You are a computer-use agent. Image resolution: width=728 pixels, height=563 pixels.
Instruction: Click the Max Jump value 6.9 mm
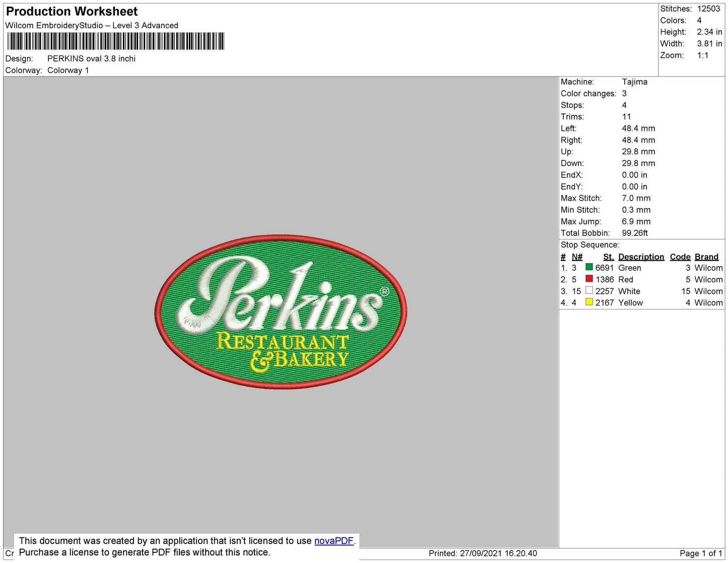[636, 222]
